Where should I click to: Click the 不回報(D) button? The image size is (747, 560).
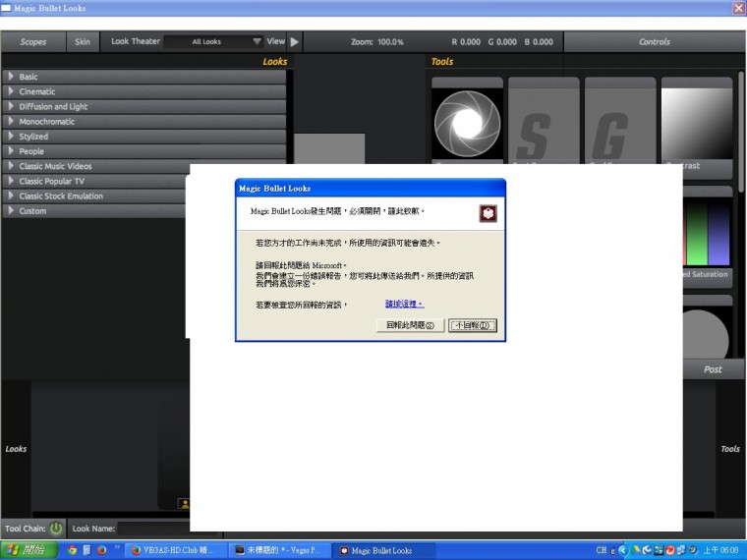coord(473,325)
